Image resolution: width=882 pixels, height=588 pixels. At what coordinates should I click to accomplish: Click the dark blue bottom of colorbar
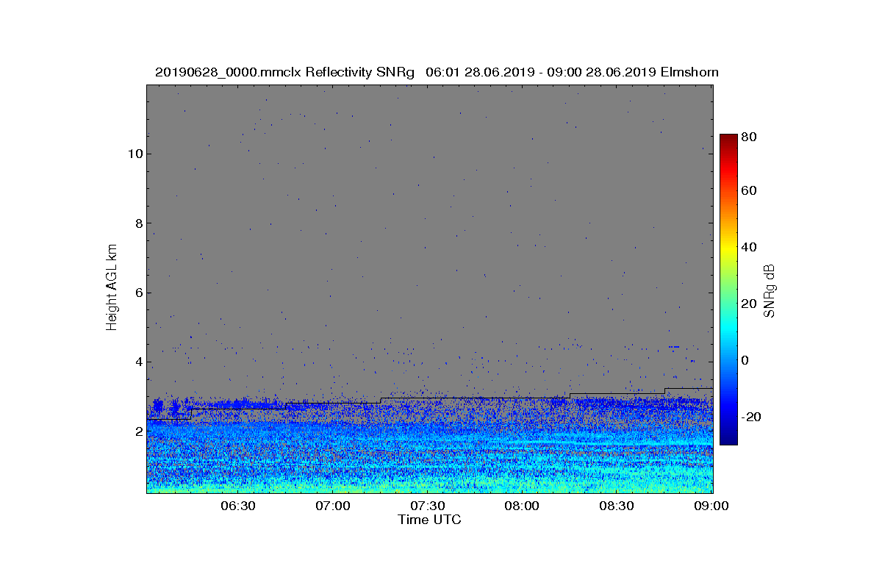tap(728, 440)
